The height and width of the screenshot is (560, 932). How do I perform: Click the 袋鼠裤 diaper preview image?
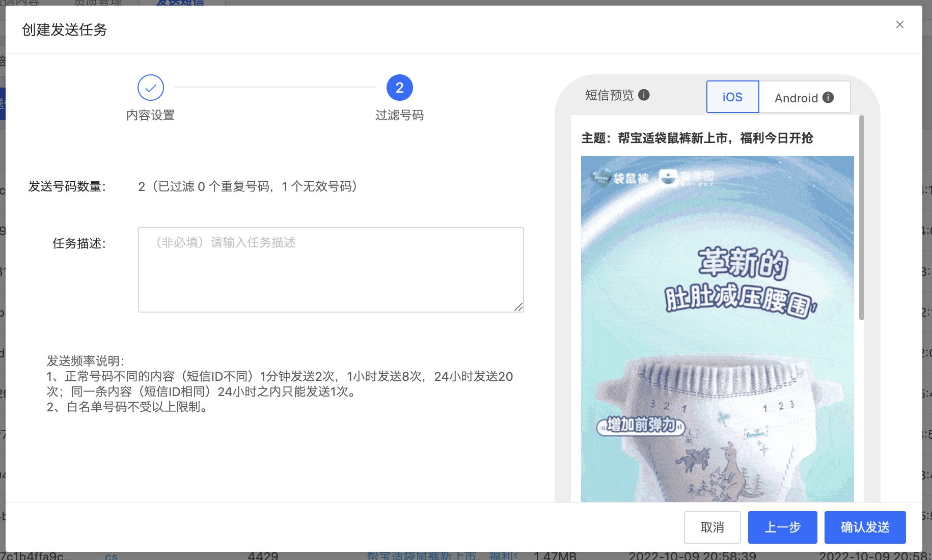[718, 329]
